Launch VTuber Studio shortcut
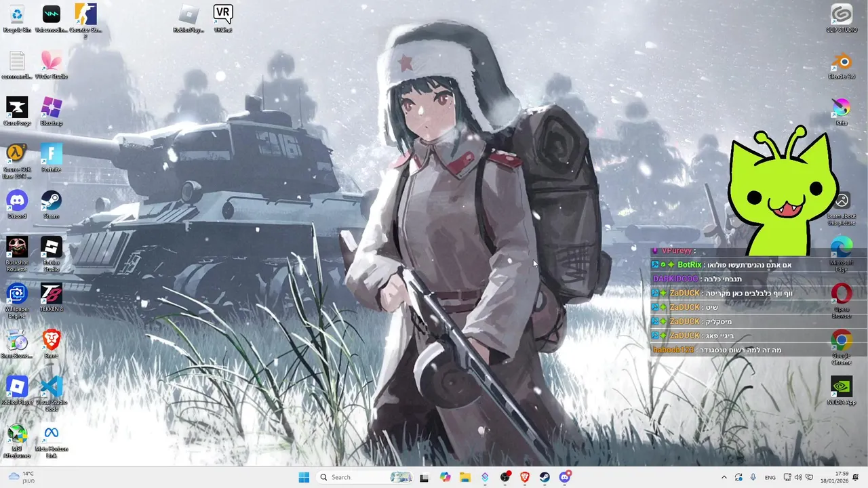Image resolution: width=868 pixels, height=488 pixels. (x=51, y=66)
